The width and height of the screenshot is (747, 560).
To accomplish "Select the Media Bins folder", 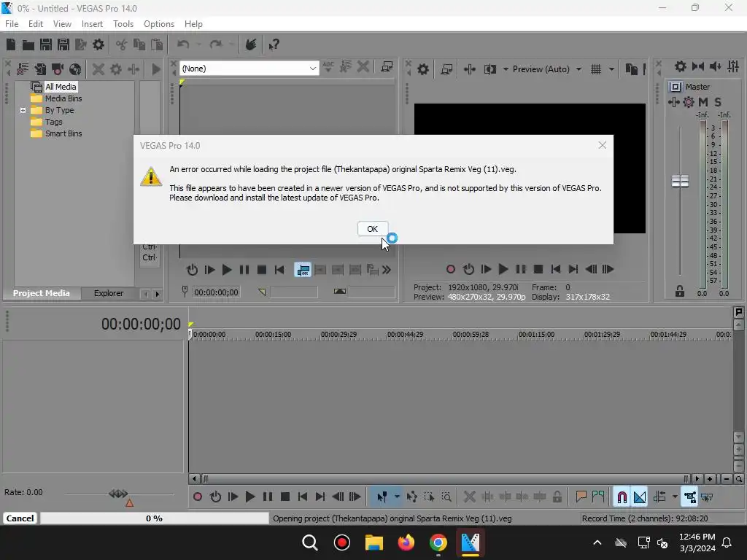I will coord(63,98).
